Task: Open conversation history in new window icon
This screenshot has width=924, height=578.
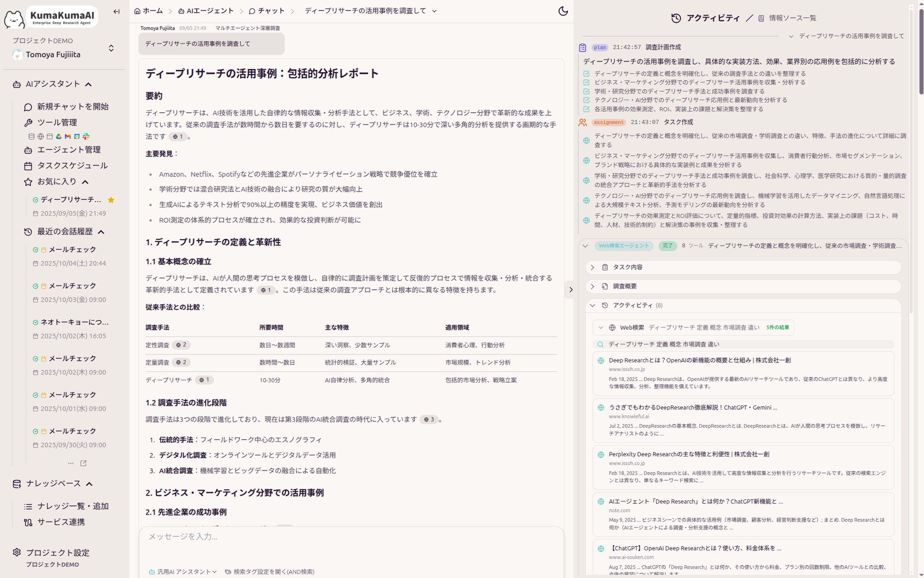Action: coord(83,463)
